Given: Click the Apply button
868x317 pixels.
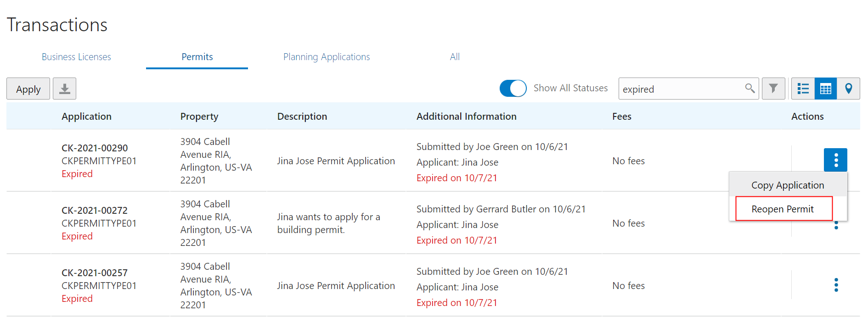Looking at the screenshot, I should 28,89.
